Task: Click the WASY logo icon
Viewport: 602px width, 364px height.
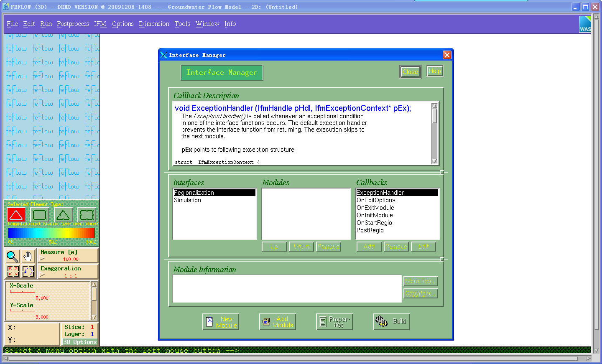Action: click(585, 24)
